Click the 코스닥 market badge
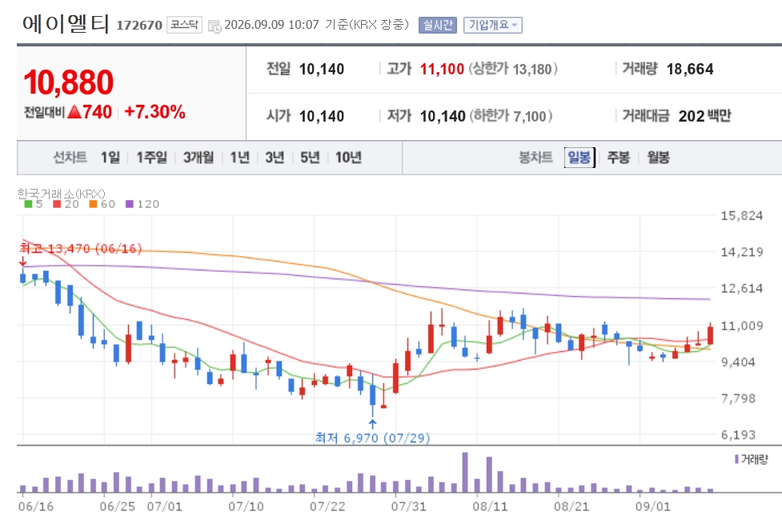Image resolution: width=782 pixels, height=532 pixels. point(184,25)
